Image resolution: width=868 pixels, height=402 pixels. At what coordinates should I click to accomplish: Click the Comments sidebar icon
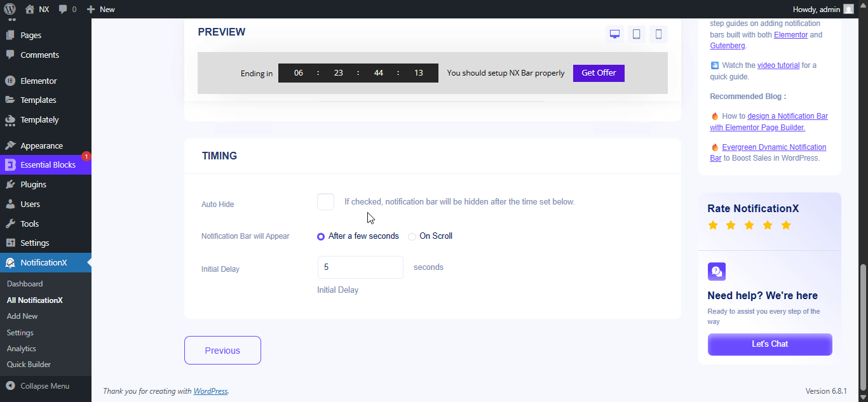click(x=10, y=55)
